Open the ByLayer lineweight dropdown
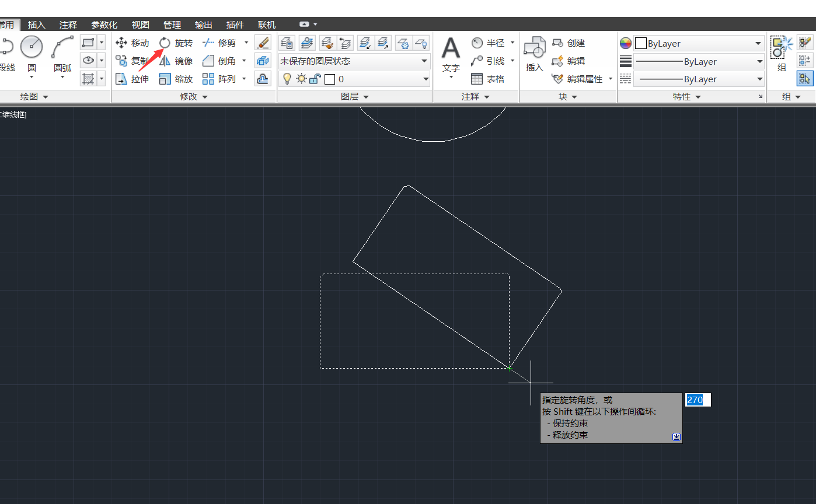The image size is (816, 504). (699, 61)
